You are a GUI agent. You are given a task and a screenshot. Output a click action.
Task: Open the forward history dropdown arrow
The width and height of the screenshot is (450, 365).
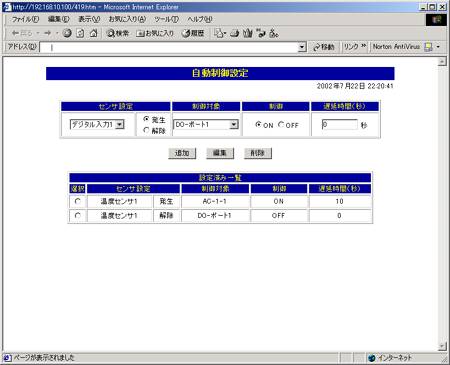(x=57, y=33)
